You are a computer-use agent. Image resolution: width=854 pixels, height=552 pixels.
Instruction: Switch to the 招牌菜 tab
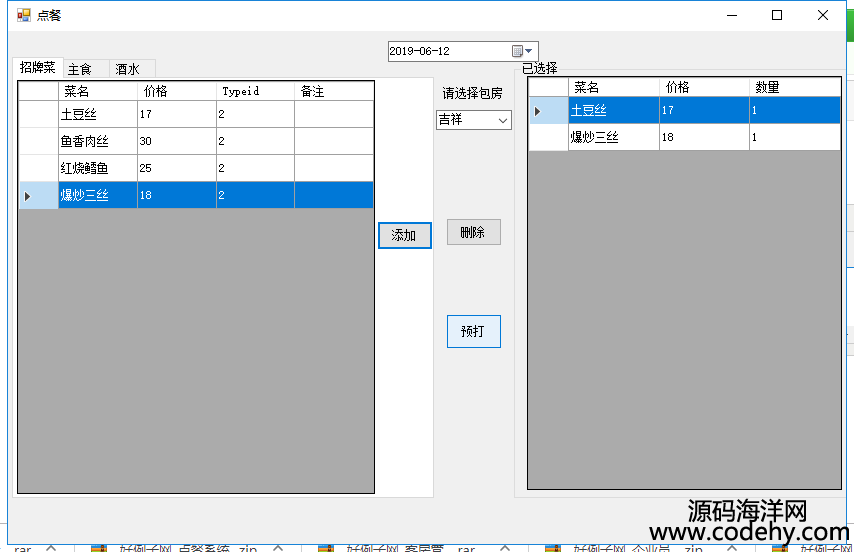38,68
